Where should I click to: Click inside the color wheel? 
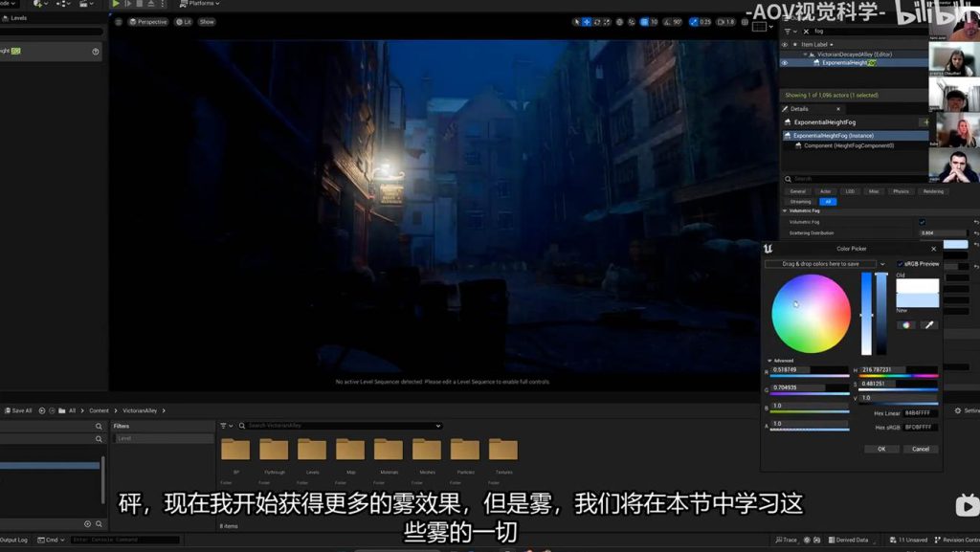pos(811,314)
